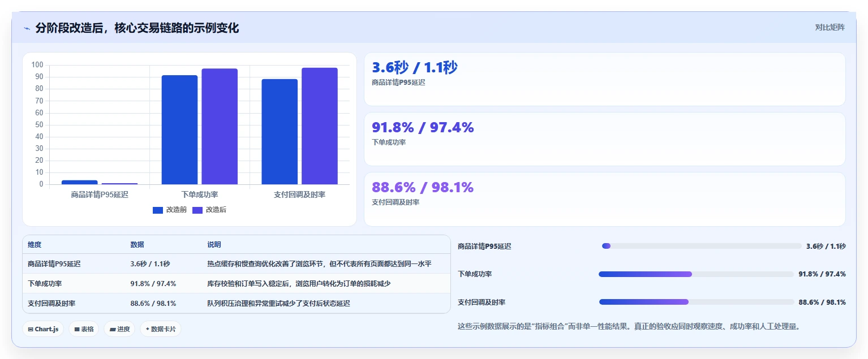Toggle the 改造后 legend item
Viewport: 868px width, 359px height.
[x=209, y=210]
